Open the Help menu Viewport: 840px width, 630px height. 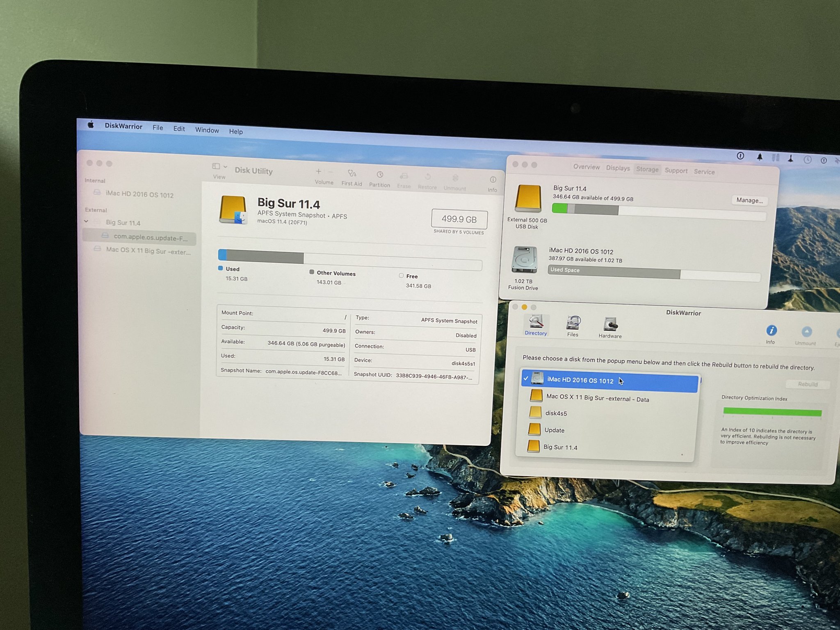236,132
